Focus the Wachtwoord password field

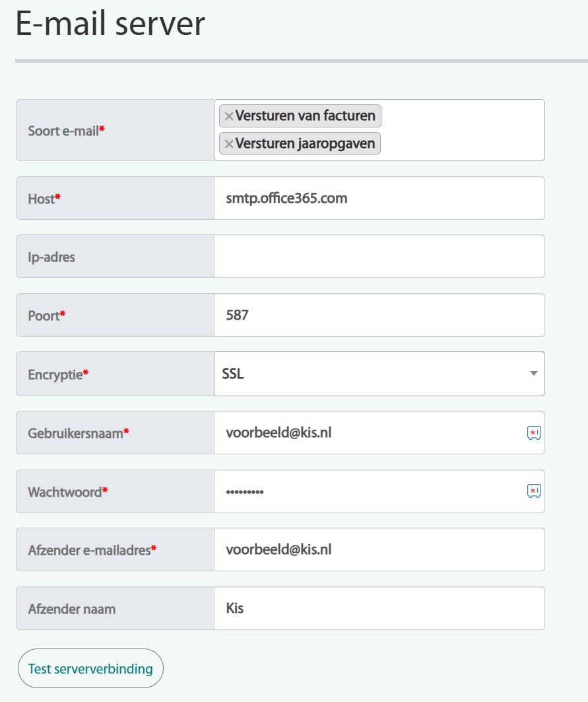370,491
